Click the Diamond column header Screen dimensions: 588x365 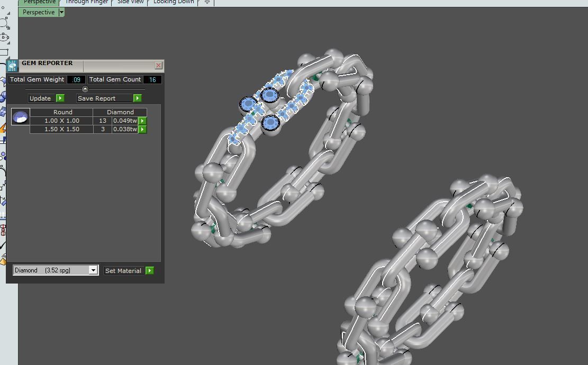[x=120, y=112]
